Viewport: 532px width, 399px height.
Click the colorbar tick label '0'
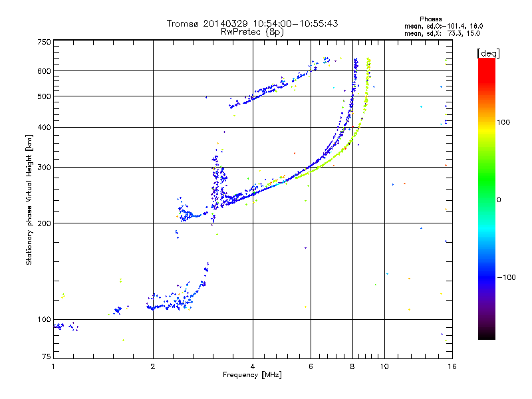[x=499, y=200]
